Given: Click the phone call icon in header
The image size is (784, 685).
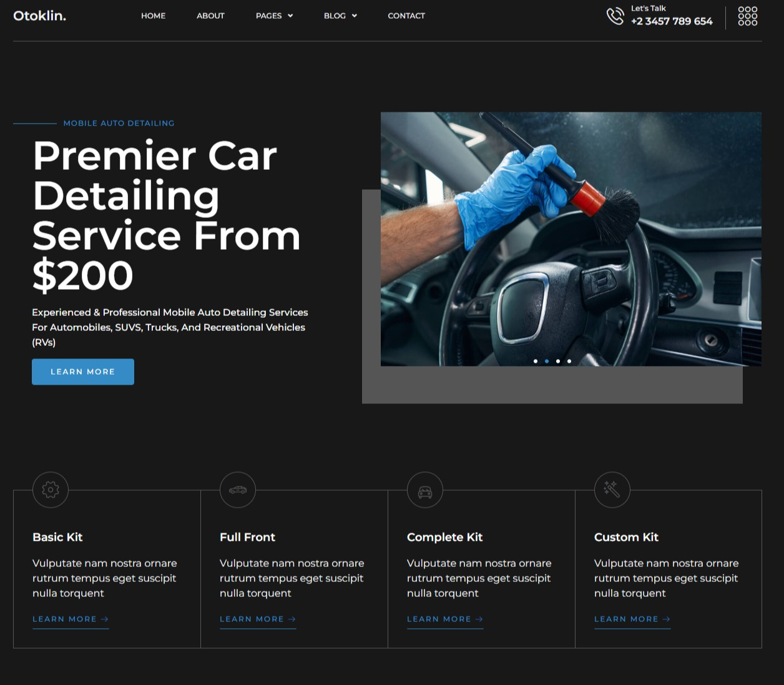Looking at the screenshot, I should coord(615,16).
